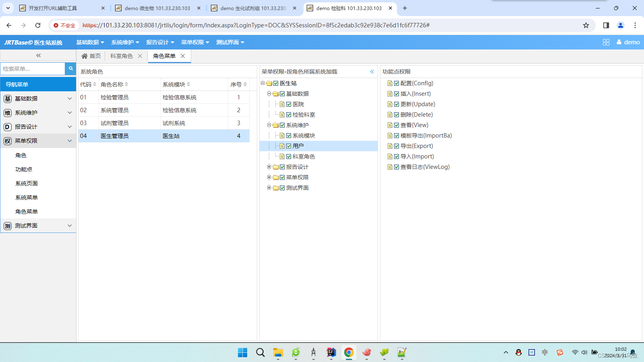Collapse the sidebar with double-chevron icon
The height and width of the screenshot is (362, 644).
coord(38,56)
